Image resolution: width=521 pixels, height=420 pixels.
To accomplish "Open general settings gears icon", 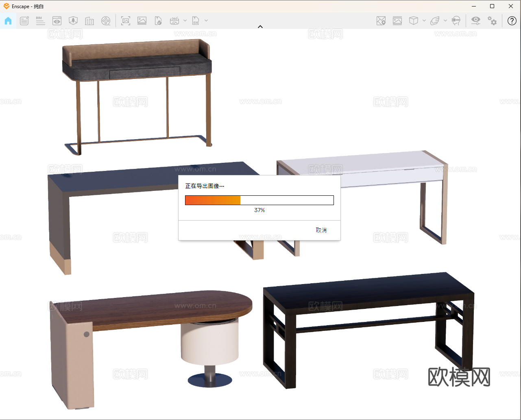I will coord(492,21).
